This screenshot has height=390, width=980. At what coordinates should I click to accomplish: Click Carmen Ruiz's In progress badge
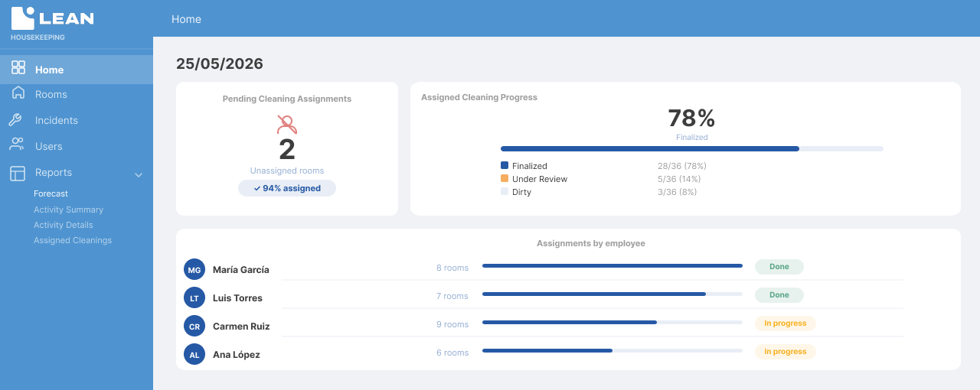point(786,323)
